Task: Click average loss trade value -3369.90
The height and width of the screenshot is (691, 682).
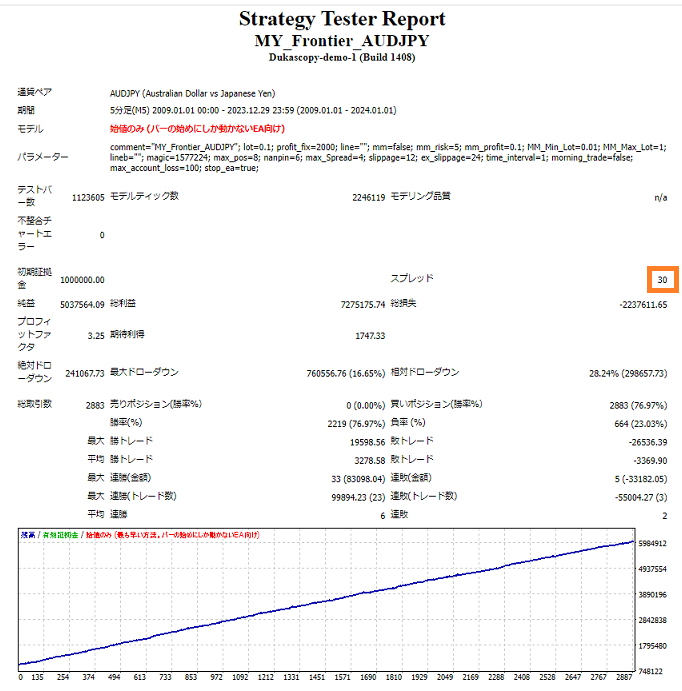Action: [x=650, y=461]
